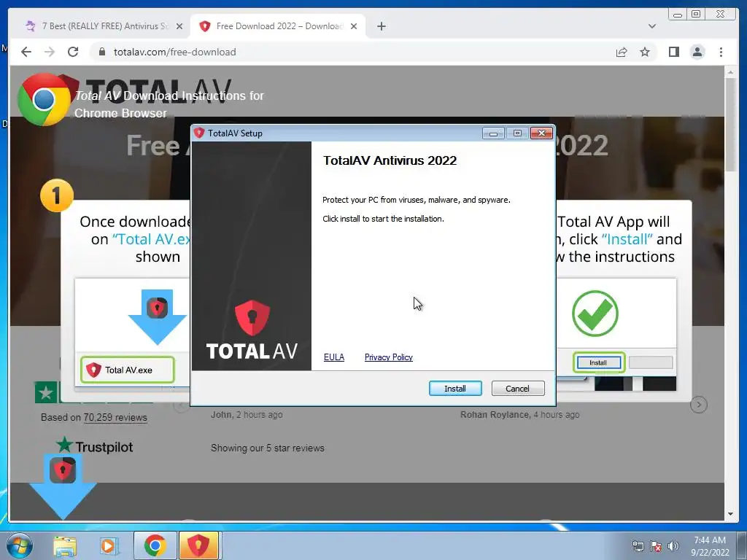Viewport: 747px width, 560px height.
Task: Open a new Chrome tab
Action: click(381, 26)
